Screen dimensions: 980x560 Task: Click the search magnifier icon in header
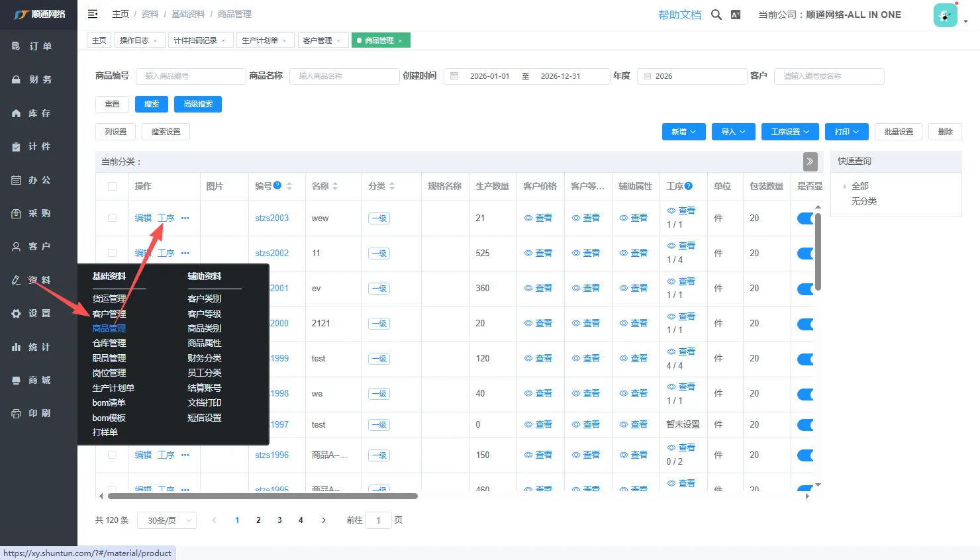click(716, 15)
